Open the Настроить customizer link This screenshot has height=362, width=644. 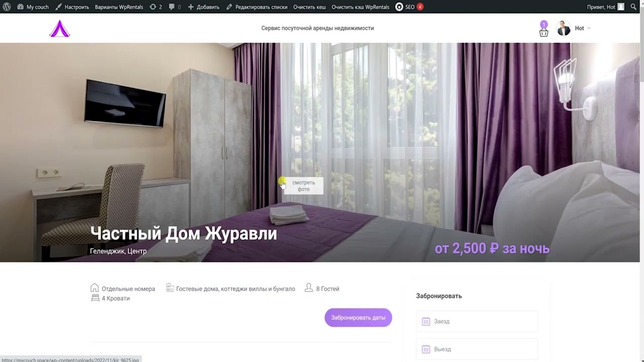[x=72, y=7]
